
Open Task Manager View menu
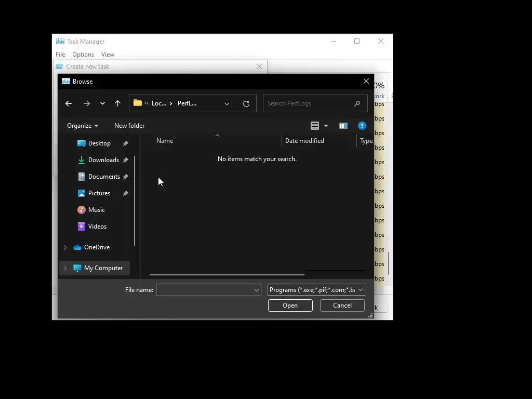[108, 54]
